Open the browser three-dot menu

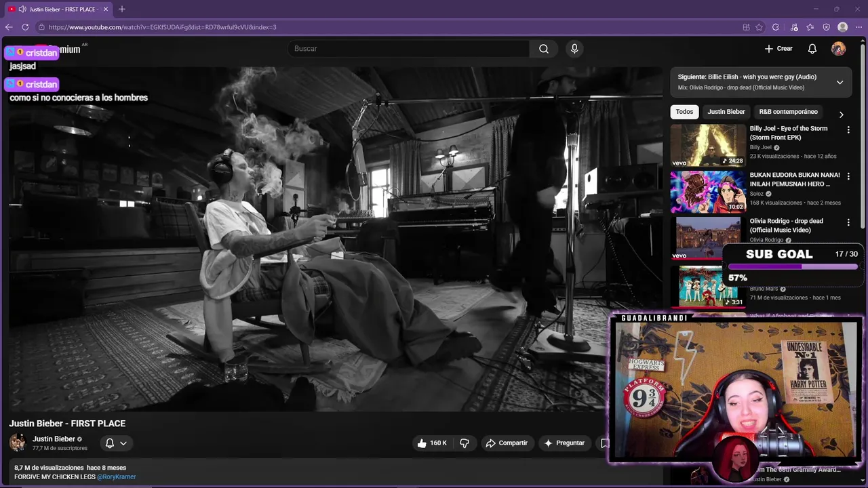(859, 27)
